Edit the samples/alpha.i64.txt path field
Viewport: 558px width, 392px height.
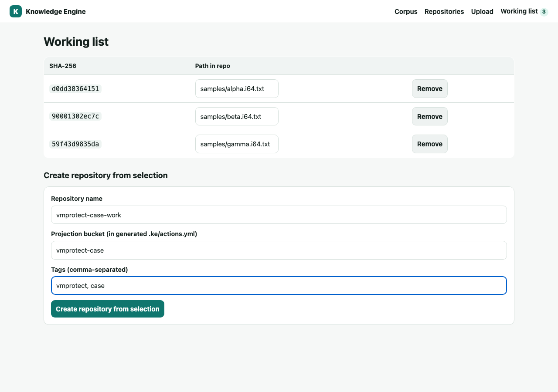point(237,88)
